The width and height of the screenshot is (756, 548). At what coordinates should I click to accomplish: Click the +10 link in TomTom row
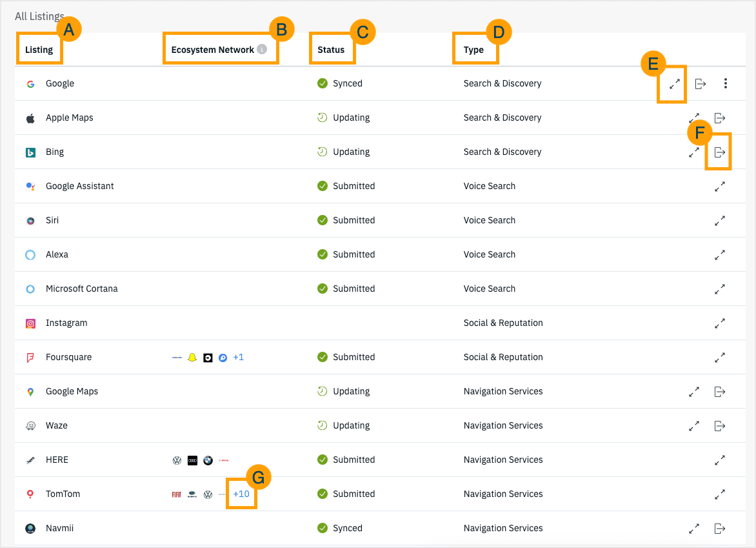pos(241,494)
